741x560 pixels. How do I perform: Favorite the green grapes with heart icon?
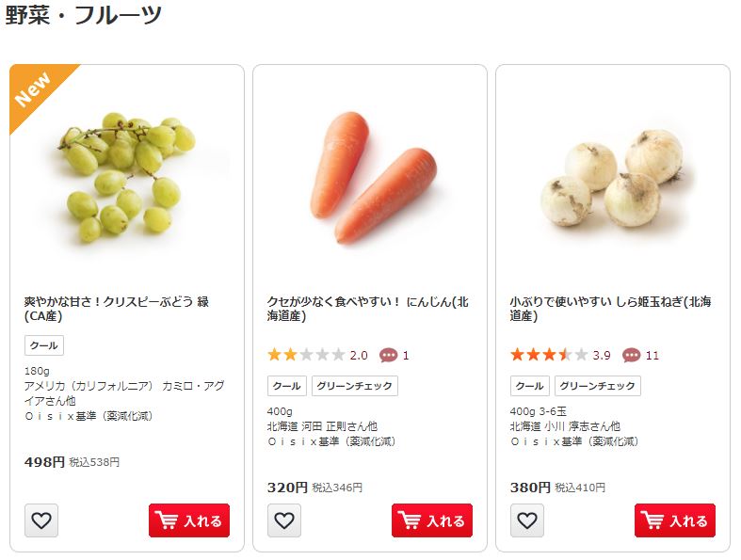click(41, 520)
